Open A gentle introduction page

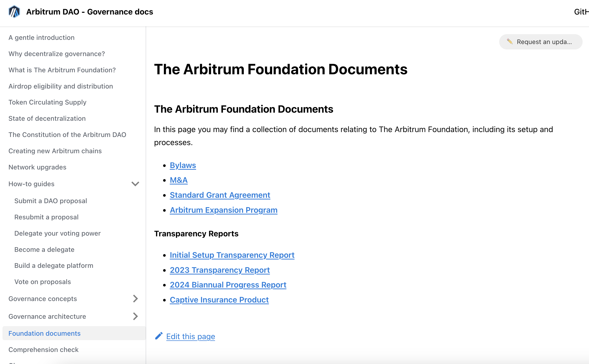point(42,38)
